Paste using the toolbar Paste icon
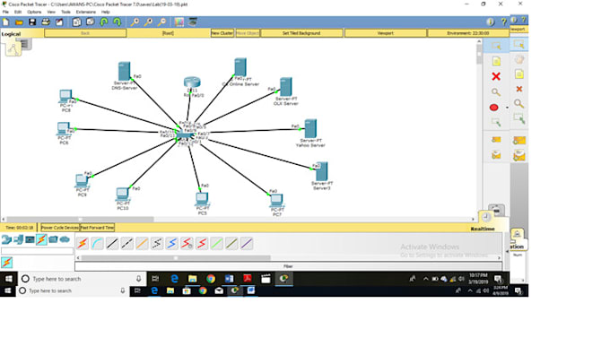The width and height of the screenshot is (610, 364). (91, 22)
